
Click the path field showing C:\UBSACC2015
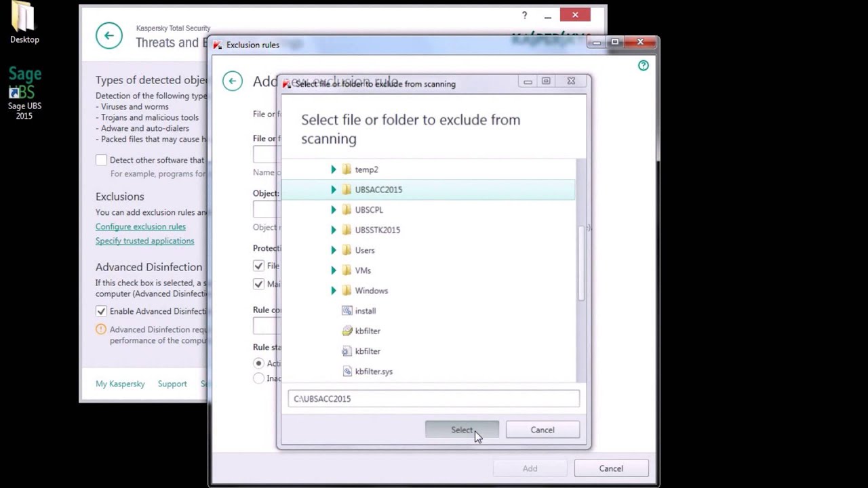tap(433, 399)
